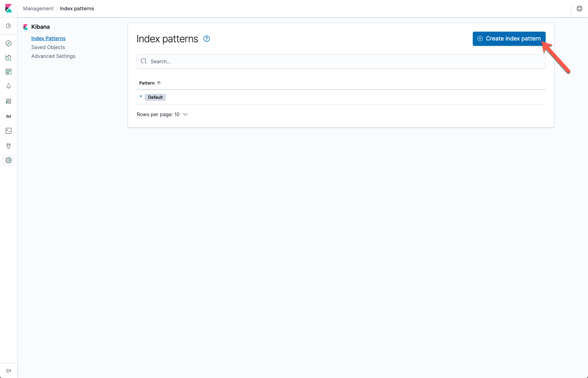Open Rows per page dropdown
The image size is (588, 378).
(x=162, y=114)
